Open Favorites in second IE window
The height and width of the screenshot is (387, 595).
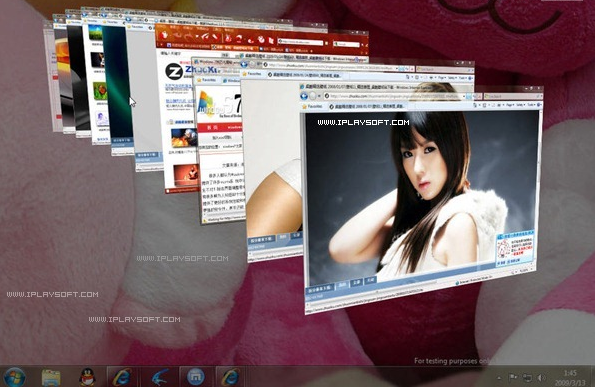(252, 74)
